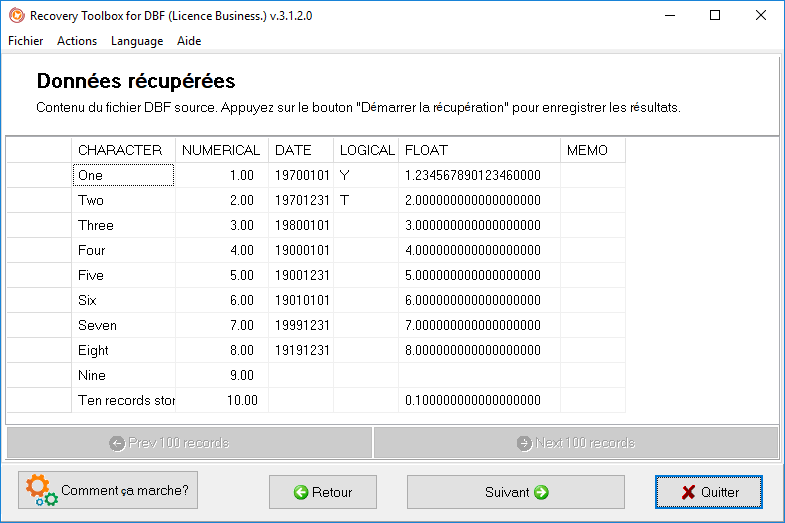Select the Ten records stor cell
This screenshot has height=523, width=785.
[124, 400]
